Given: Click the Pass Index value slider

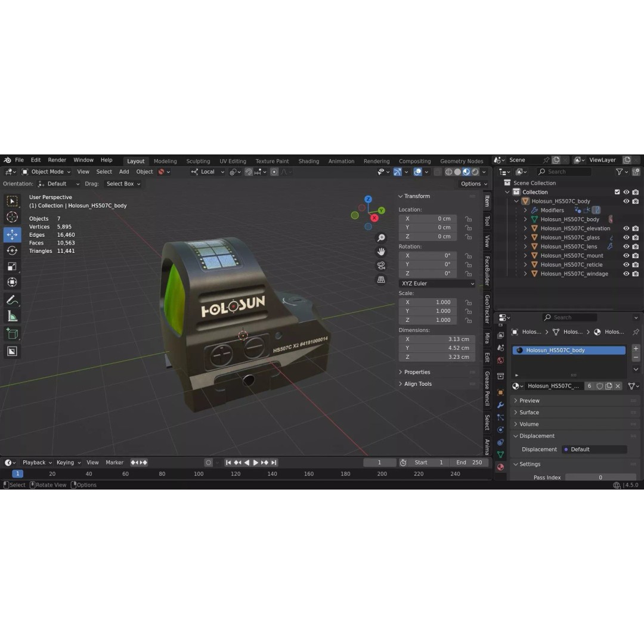Looking at the screenshot, I should pos(600,478).
